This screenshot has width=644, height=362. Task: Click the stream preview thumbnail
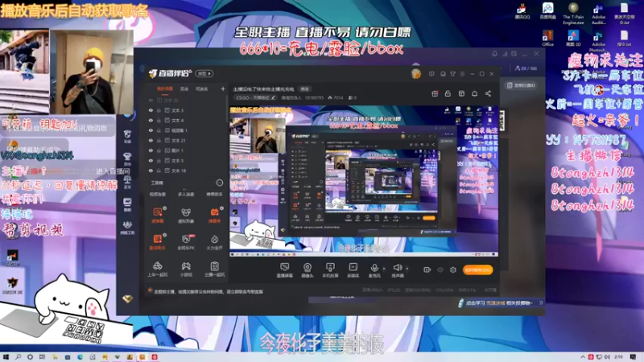coord(364,181)
